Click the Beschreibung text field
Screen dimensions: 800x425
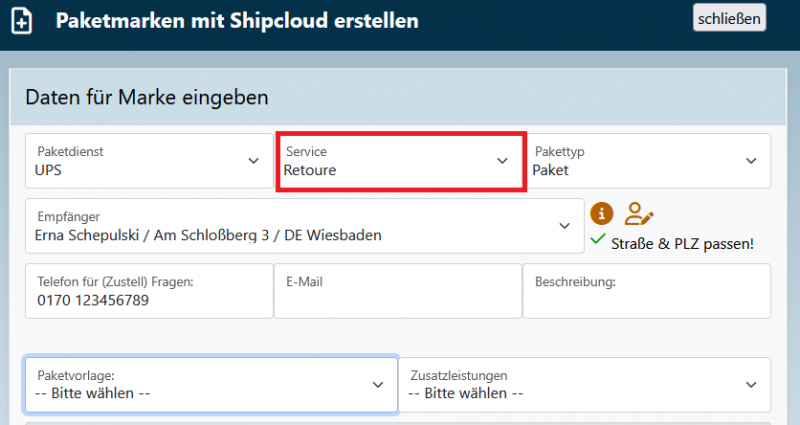[x=646, y=298]
